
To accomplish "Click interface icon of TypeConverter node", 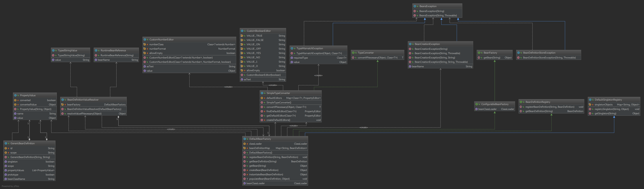I will (x=353, y=53).
